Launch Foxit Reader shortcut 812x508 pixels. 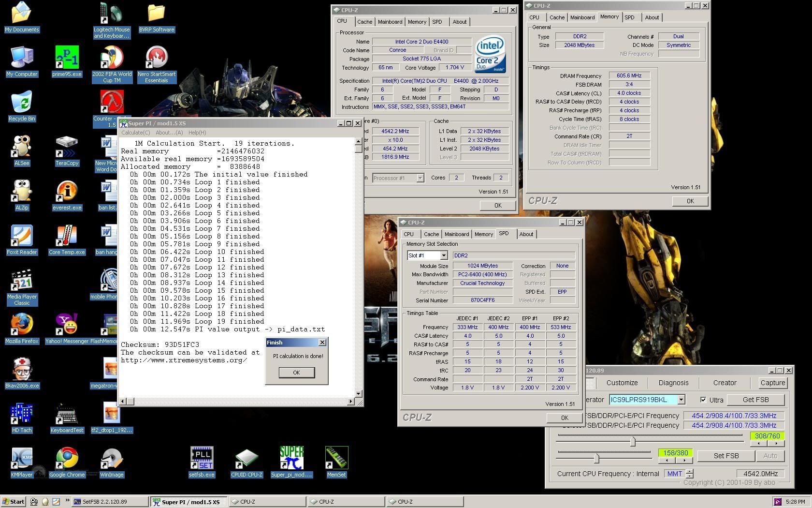22,240
